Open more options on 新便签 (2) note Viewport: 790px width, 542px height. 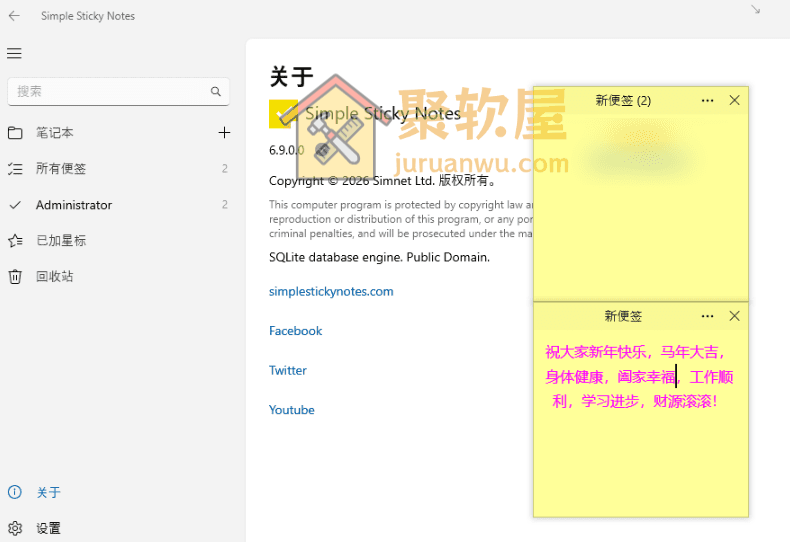click(707, 101)
